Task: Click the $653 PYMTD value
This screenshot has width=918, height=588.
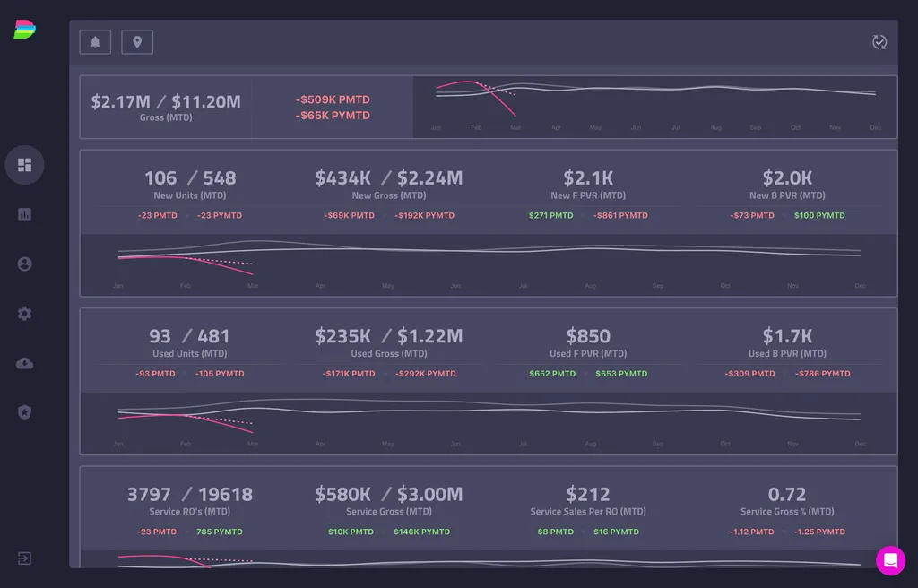Action: [621, 374]
